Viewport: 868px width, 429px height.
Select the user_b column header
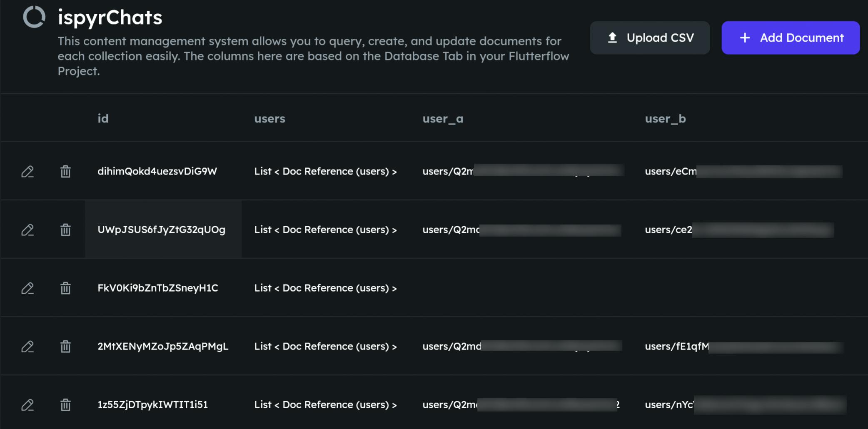665,119
